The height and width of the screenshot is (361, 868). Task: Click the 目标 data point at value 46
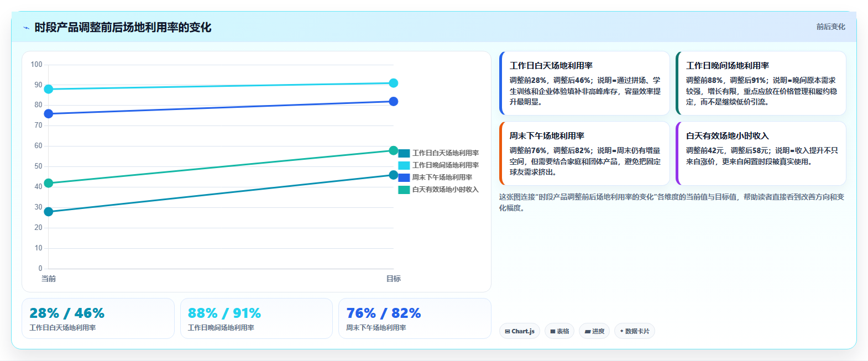[x=394, y=175]
